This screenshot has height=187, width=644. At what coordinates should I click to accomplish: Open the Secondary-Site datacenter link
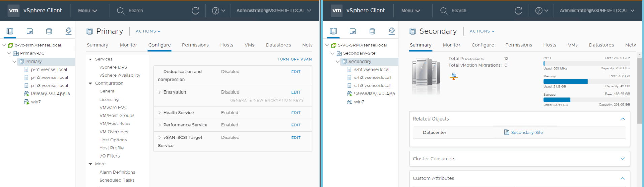[527, 132]
